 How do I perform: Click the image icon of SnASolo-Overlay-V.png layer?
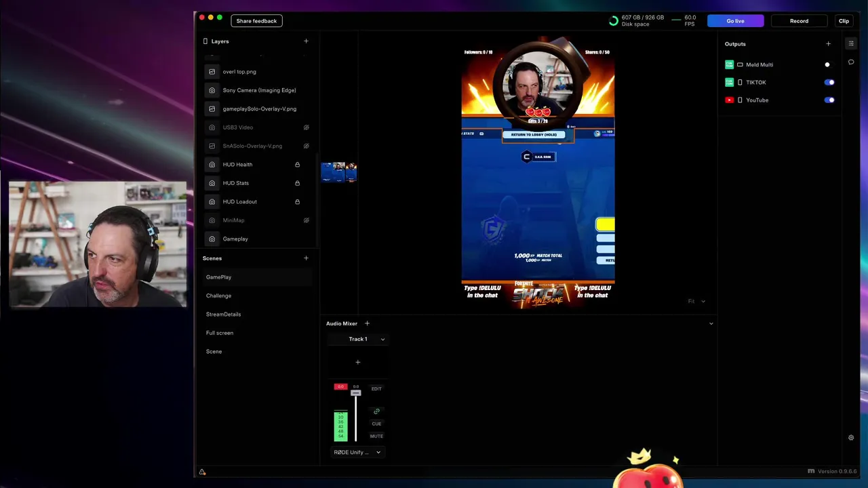[212, 146]
